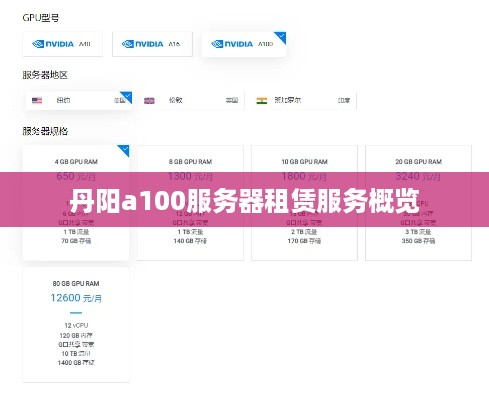This screenshot has width=489, height=400.
Task: Click the United States flag icon
Action: [x=37, y=100]
